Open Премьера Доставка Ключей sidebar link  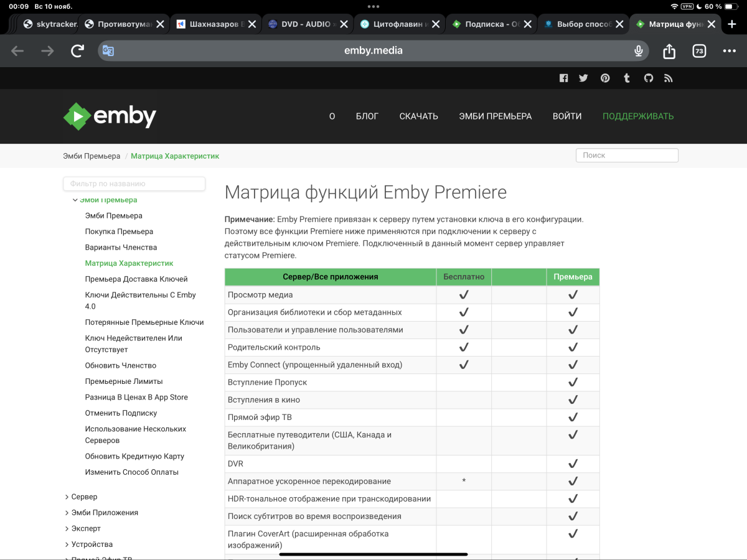tap(136, 279)
